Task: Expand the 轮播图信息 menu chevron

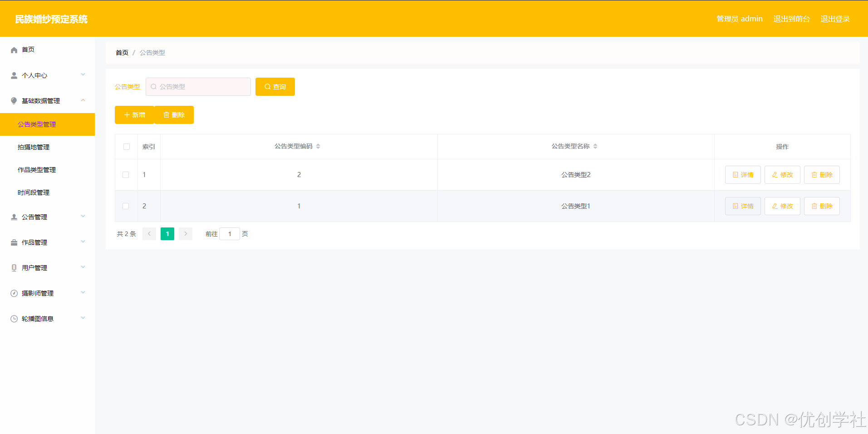Action: (x=83, y=318)
